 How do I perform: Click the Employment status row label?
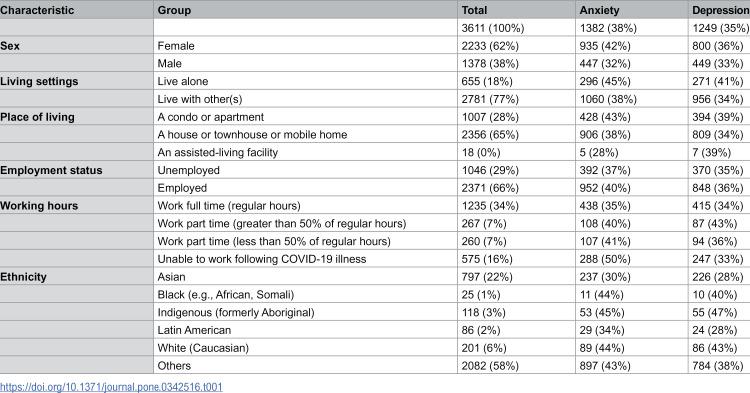tap(51, 170)
